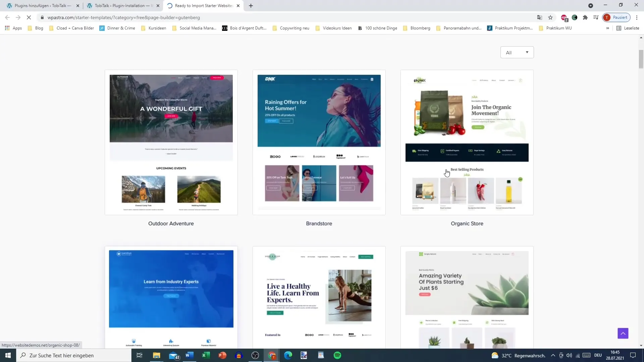This screenshot has height=362, width=644.
Task: Open the Videokurs Ideen bookmark folder
Action: pyautogui.click(x=334, y=28)
